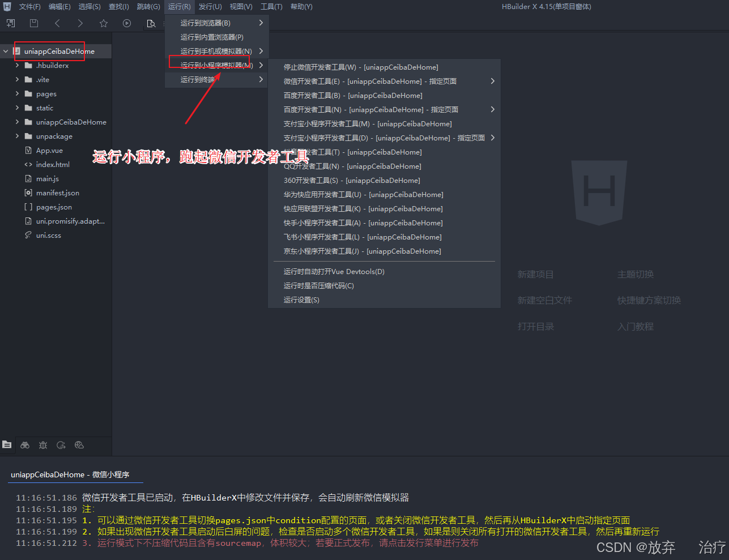Click the uniappCeibaDeHome project icon
Viewport: 729px width, 560px height.
click(17, 51)
